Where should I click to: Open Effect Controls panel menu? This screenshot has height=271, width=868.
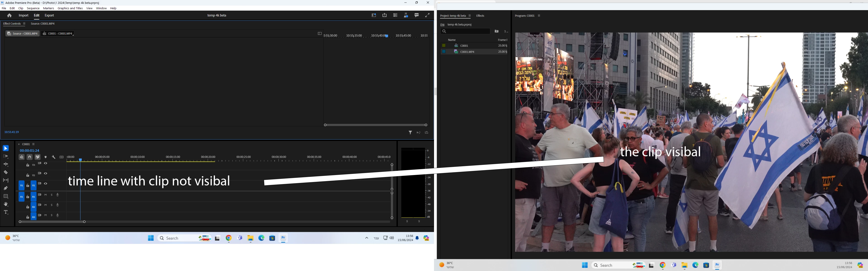24,23
